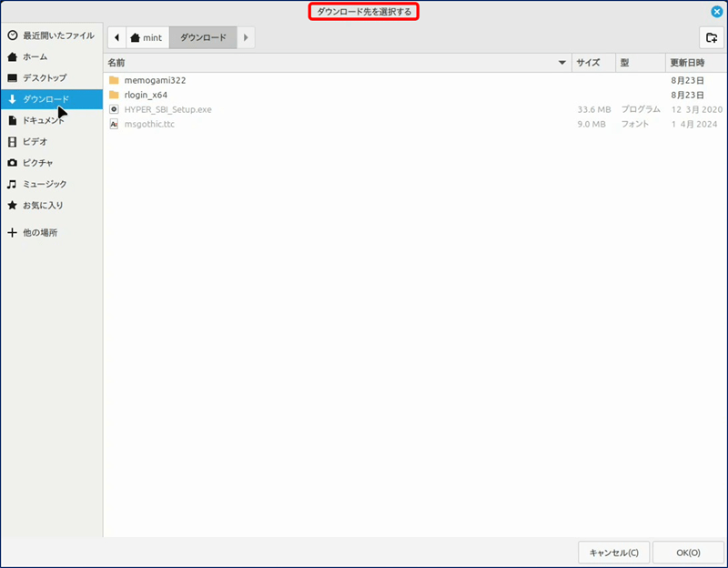The width and height of the screenshot is (728, 568).
Task: Select Desktop (デスクトップ) in sidebar
Action: [51, 77]
